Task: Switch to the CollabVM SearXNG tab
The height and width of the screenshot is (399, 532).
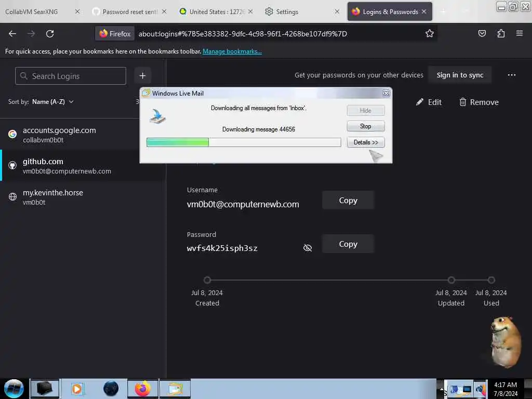Action: (43, 11)
